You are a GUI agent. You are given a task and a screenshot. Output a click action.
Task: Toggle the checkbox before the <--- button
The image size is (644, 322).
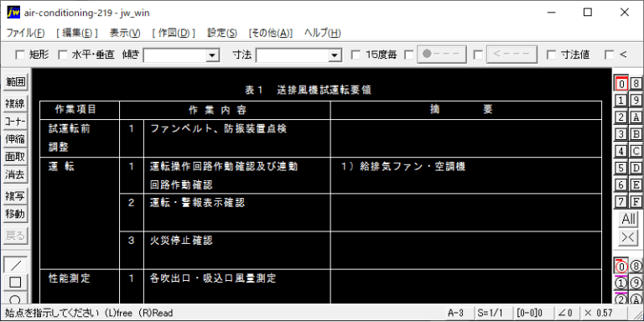pos(478,55)
